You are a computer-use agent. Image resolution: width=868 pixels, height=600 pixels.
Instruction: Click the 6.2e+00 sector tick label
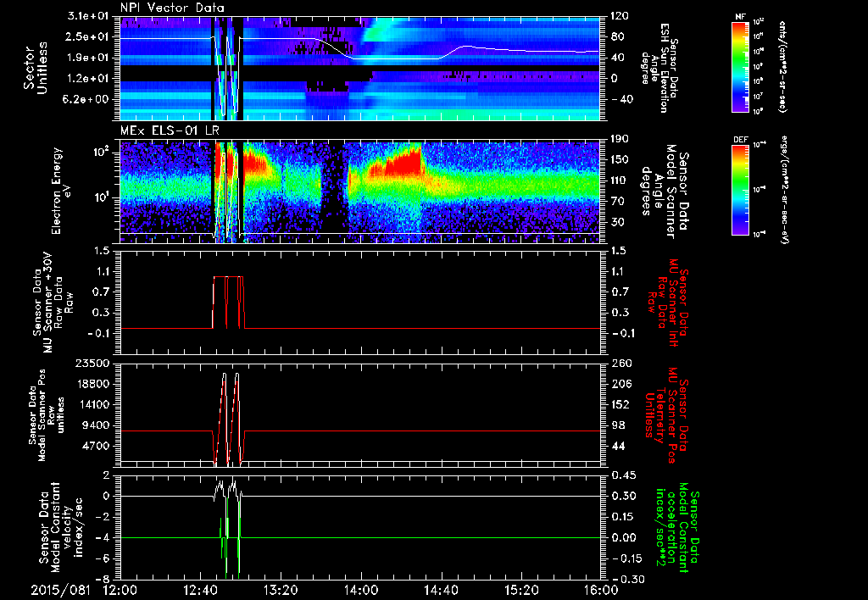pos(86,99)
